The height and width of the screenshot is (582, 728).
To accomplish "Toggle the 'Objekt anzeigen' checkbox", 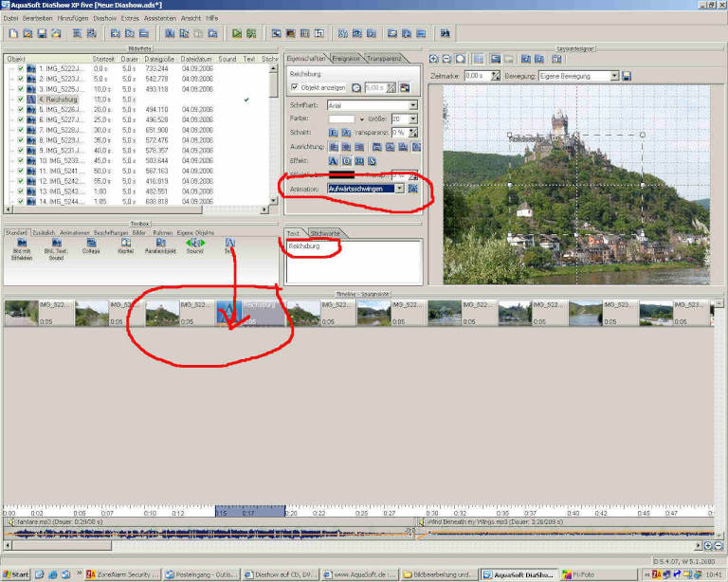I will [x=295, y=87].
